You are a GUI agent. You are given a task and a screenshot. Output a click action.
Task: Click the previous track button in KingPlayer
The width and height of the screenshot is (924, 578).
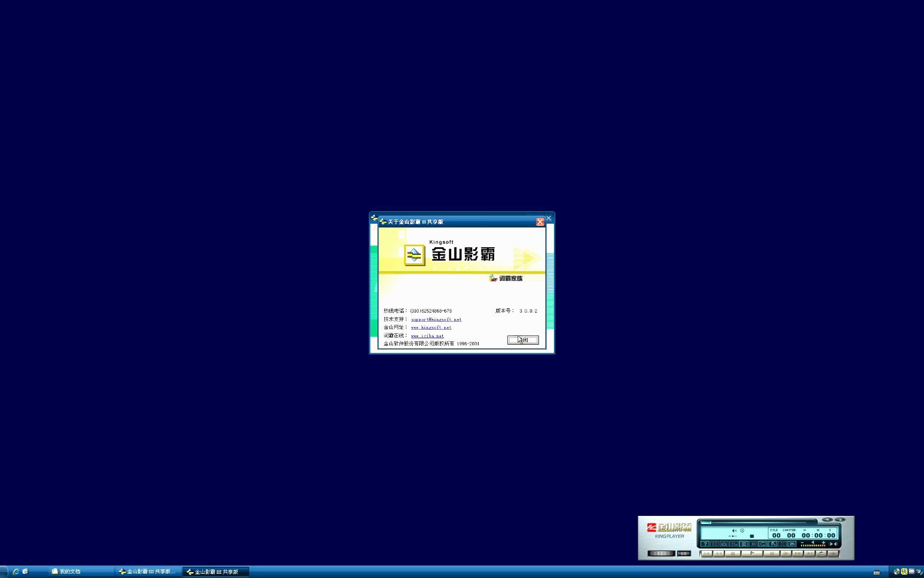point(706,553)
